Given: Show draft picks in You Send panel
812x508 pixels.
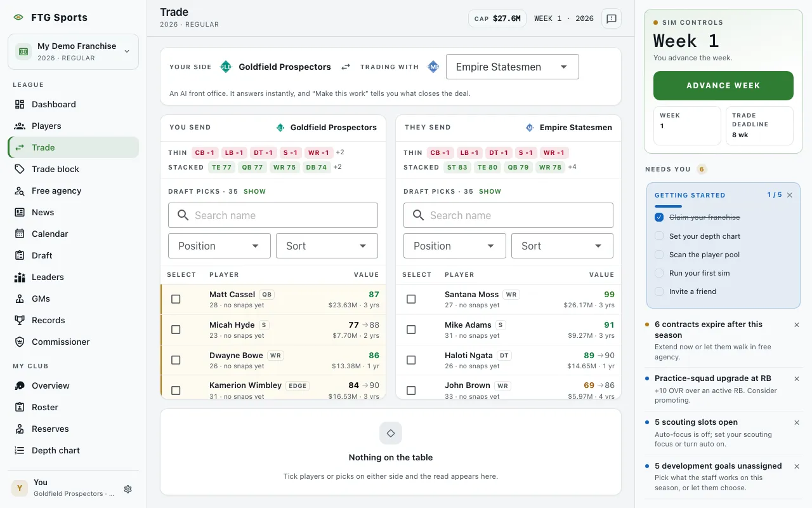Looking at the screenshot, I should [x=255, y=191].
